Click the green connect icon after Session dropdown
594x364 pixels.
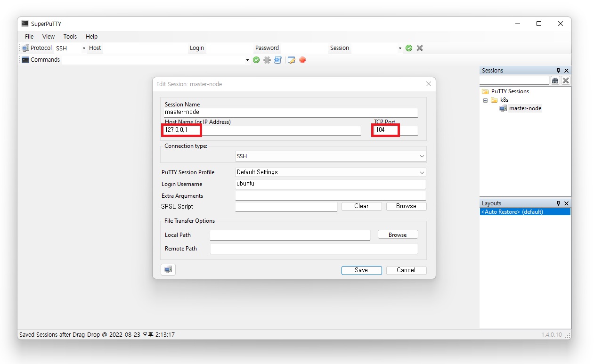click(409, 48)
